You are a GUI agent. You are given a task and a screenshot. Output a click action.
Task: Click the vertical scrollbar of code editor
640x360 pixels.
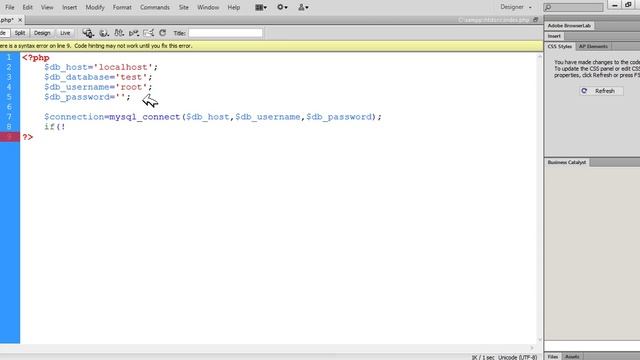click(x=540, y=198)
